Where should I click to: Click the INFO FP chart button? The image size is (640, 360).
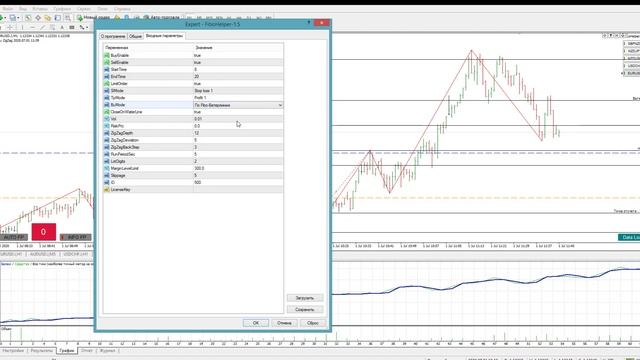(76, 237)
